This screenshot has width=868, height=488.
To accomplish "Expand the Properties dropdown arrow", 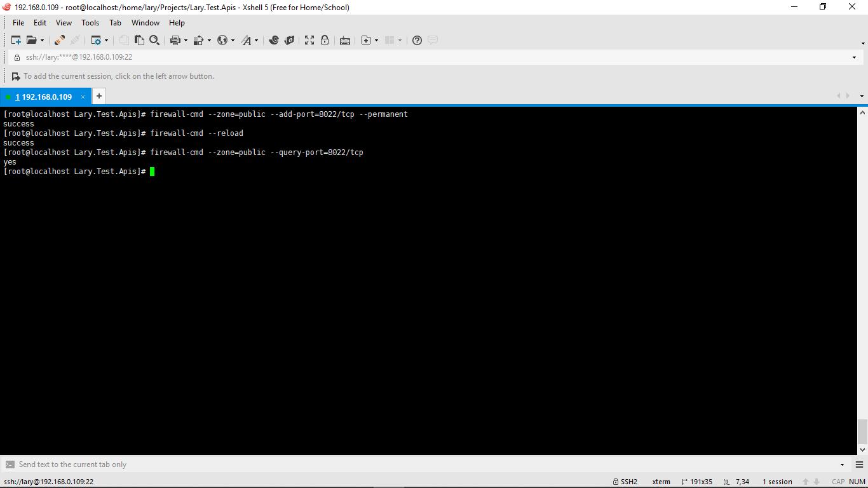I will pyautogui.click(x=106, y=40).
